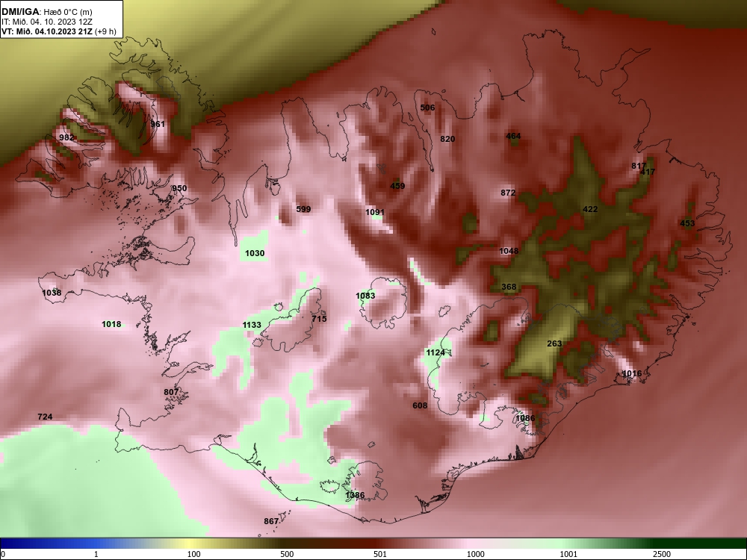The image size is (747, 560).
Task: Select the 459 value label
Action: click(x=397, y=186)
